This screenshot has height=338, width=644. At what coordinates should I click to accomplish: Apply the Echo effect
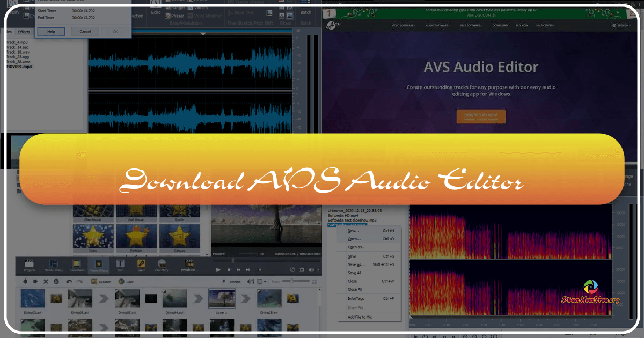(x=156, y=12)
